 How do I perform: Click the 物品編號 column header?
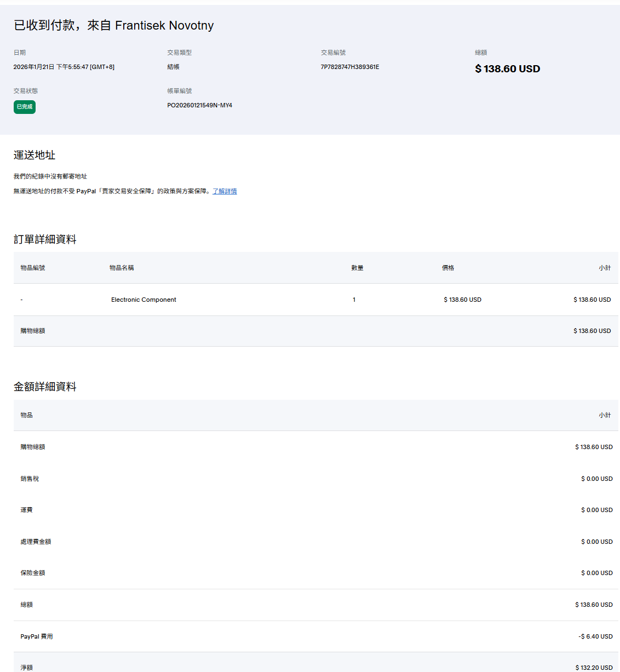[x=33, y=268]
